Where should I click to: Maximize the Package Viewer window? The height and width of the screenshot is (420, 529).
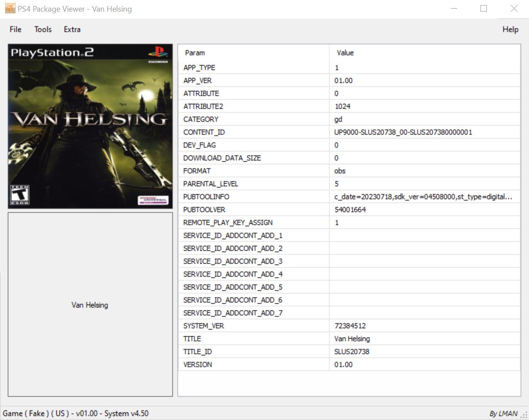tap(484, 9)
